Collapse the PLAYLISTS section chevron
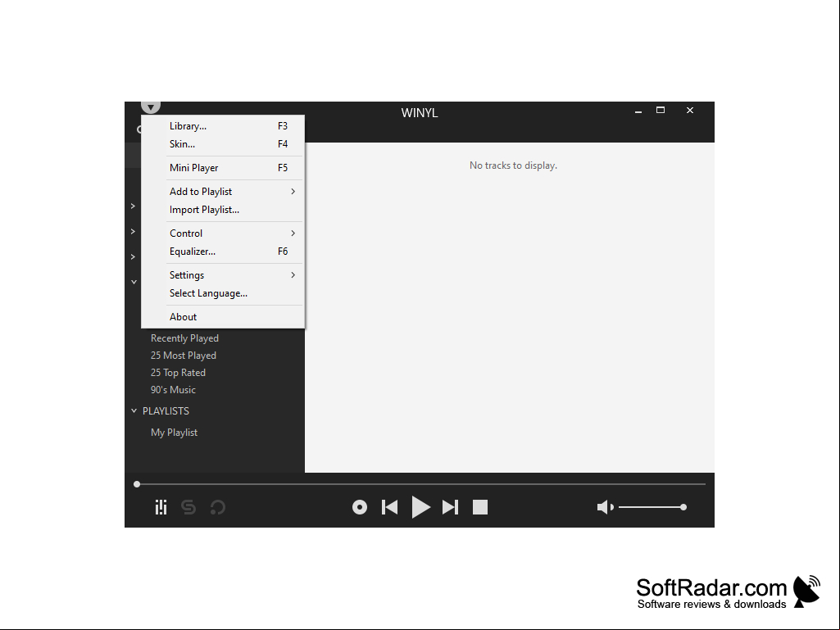Viewport: 840px width, 630px height. pos(134,411)
